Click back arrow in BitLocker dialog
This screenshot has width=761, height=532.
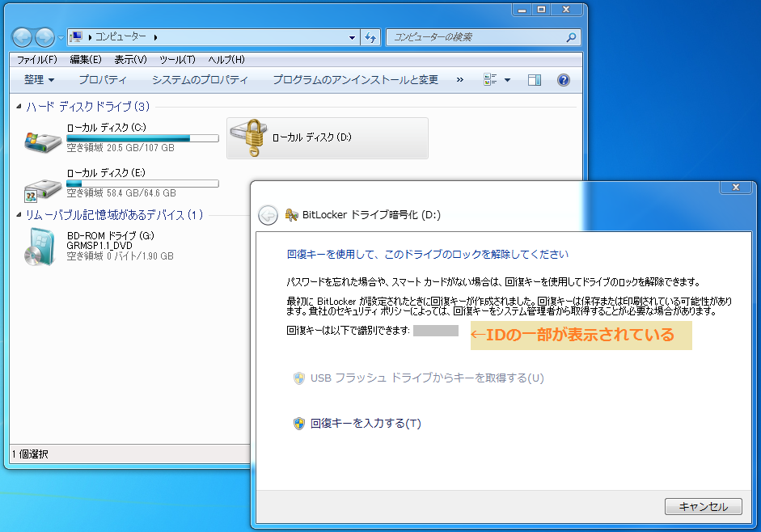coord(268,215)
